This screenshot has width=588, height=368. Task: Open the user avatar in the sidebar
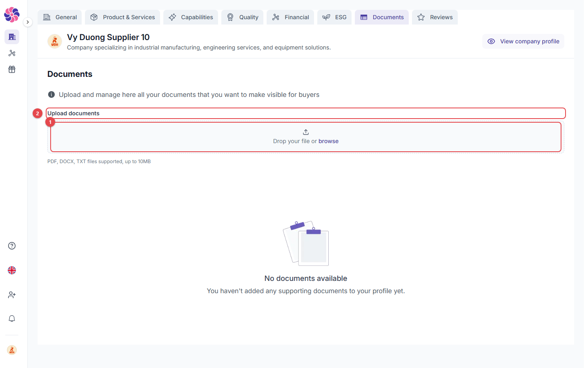coord(12,350)
